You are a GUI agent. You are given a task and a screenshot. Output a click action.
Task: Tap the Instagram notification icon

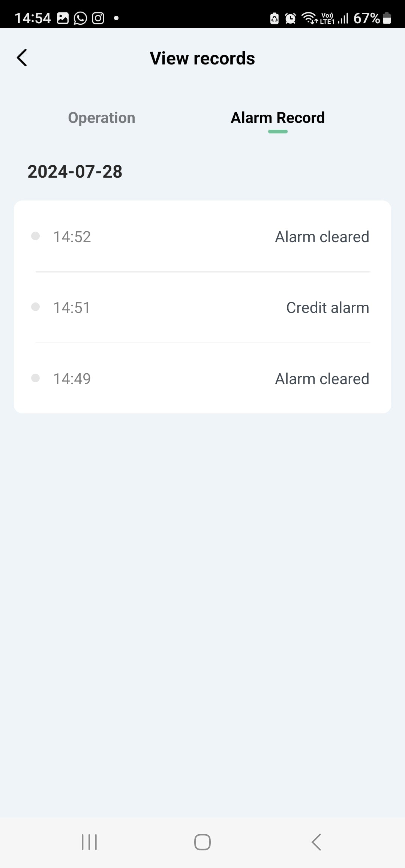point(98,18)
